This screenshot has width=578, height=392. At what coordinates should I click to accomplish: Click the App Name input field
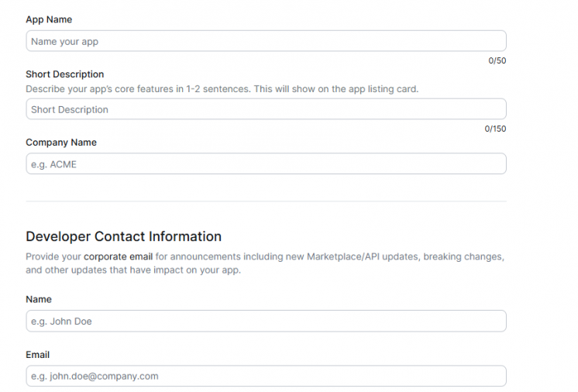click(266, 41)
